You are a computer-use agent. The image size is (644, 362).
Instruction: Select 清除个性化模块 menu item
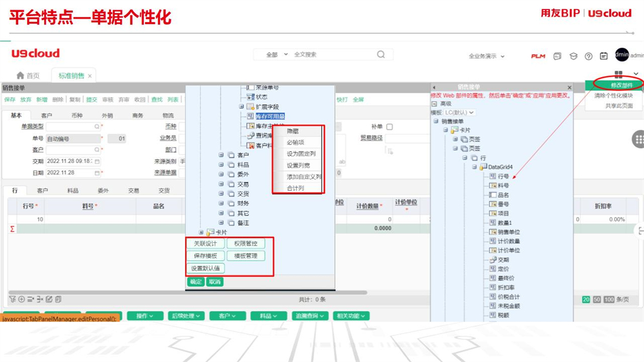tap(614, 95)
